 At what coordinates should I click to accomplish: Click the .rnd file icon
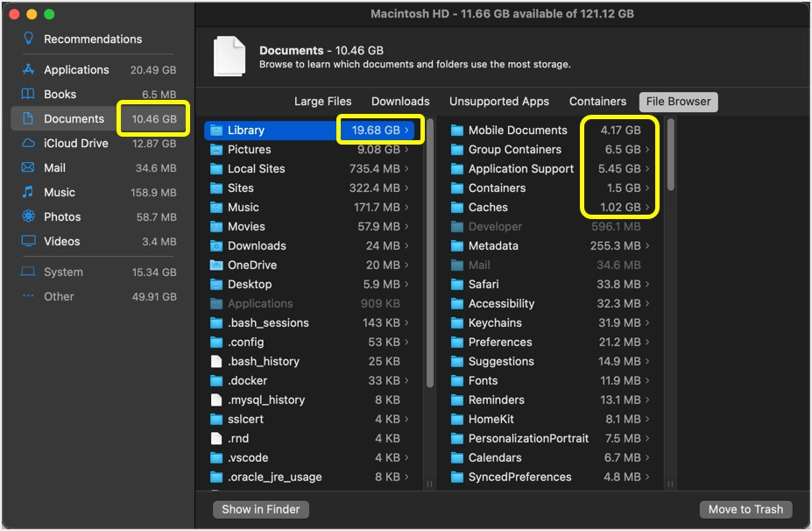tap(216, 438)
